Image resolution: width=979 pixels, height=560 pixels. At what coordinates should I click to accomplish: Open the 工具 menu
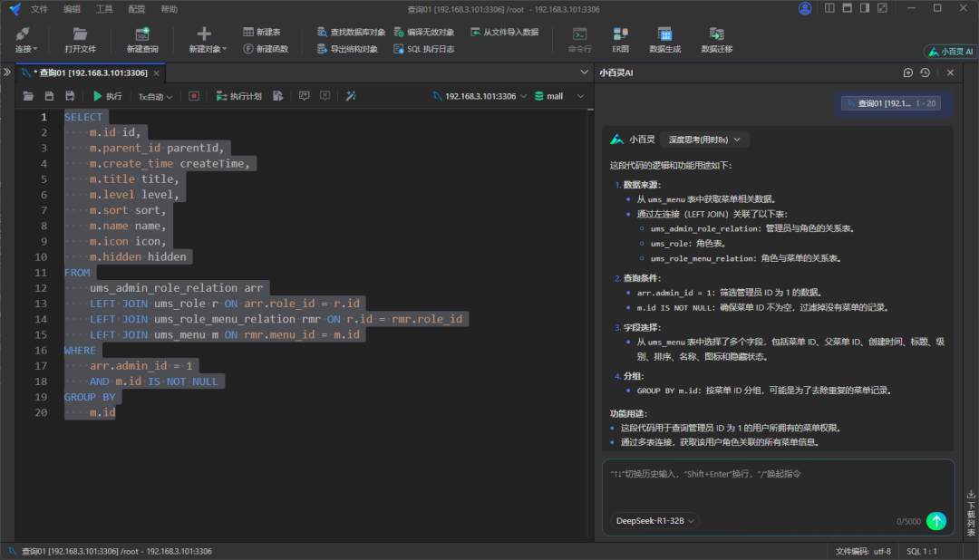tap(104, 8)
